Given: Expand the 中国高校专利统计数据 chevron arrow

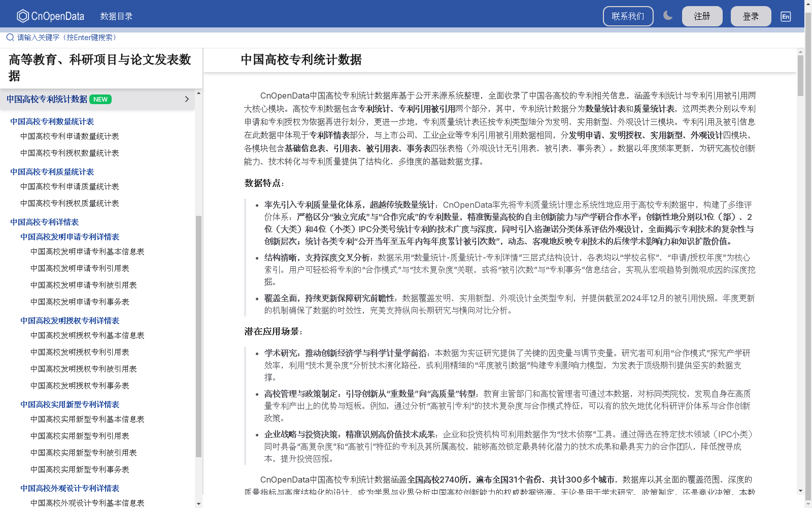Looking at the screenshot, I should click(187, 99).
